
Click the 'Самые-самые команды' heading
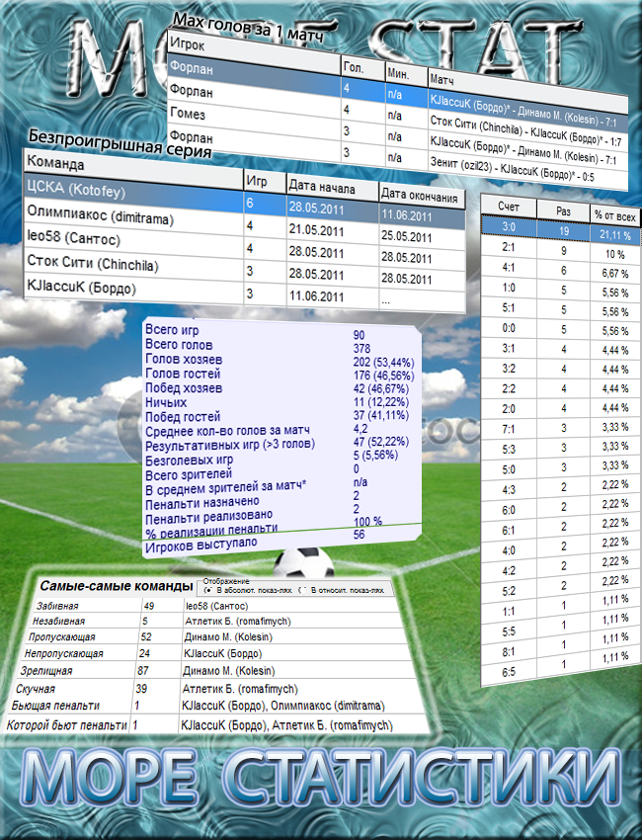tap(117, 586)
